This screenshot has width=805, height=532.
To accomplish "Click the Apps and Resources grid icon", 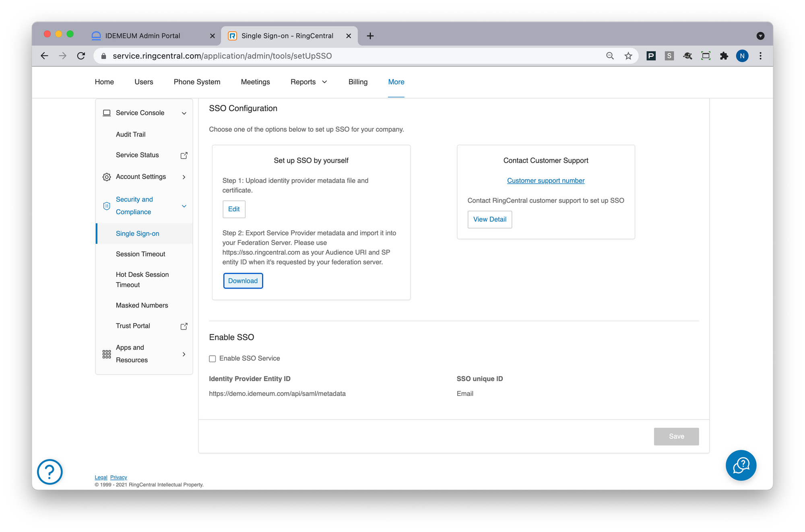I will 107,354.
